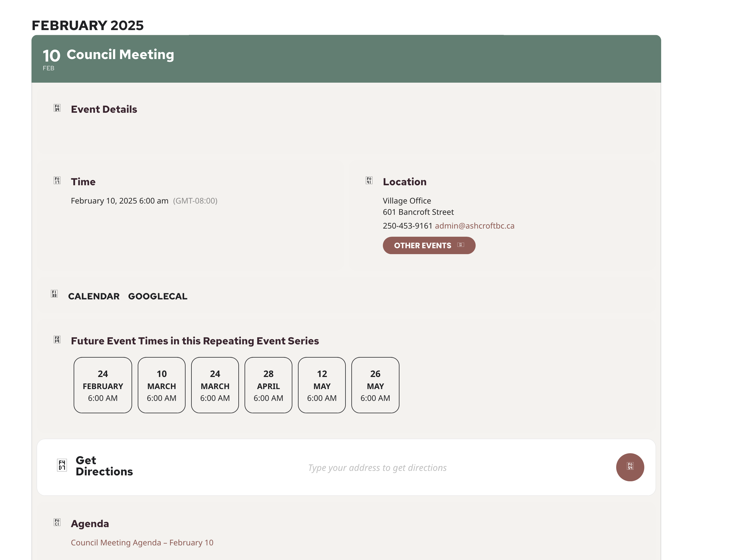Screen dimensions: 732x560
Task: Click the icon beside the CALENDAR link
Action: pyautogui.click(x=54, y=294)
